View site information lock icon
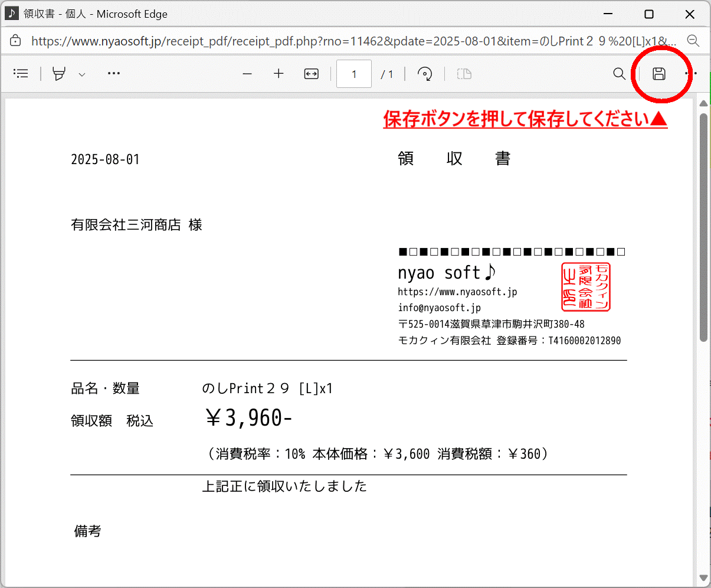The width and height of the screenshot is (711, 588). [16, 41]
